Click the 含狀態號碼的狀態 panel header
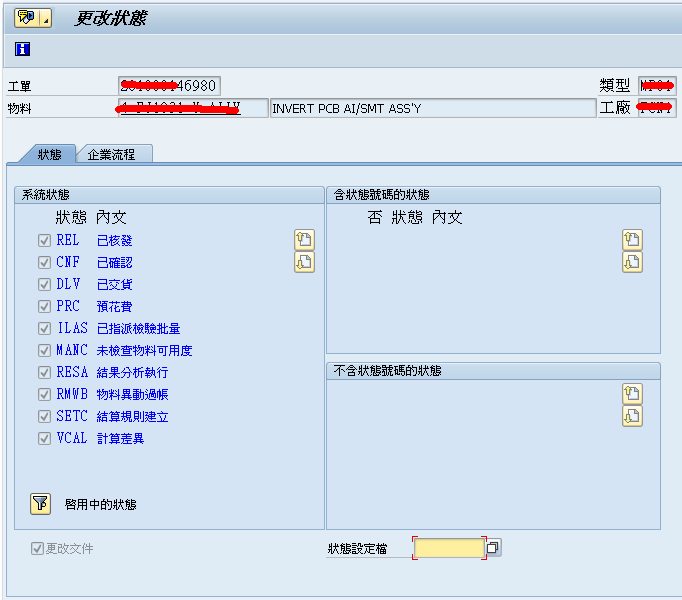682x600 pixels. 493,194
